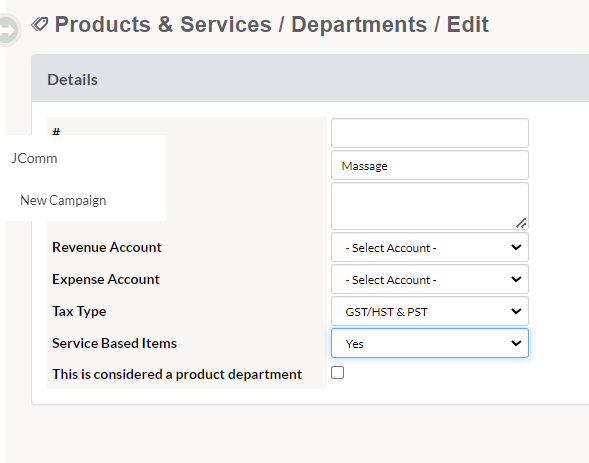Open the GST/HST & PST tax type dropdown
Image resolution: width=589 pixels, height=463 pixels.
click(x=430, y=311)
